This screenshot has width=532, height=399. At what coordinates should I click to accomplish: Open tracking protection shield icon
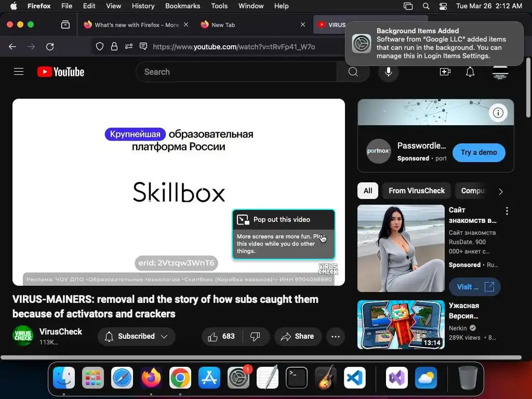tap(99, 46)
